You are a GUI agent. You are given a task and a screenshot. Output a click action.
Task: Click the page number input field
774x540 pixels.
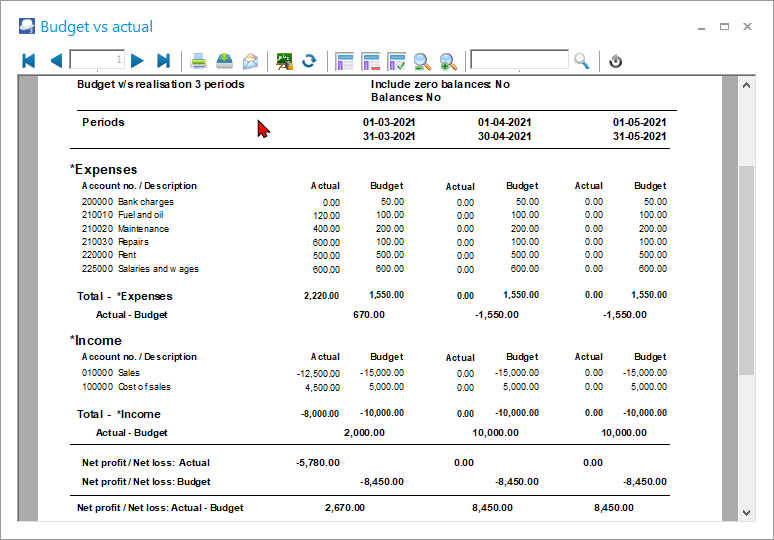97,61
